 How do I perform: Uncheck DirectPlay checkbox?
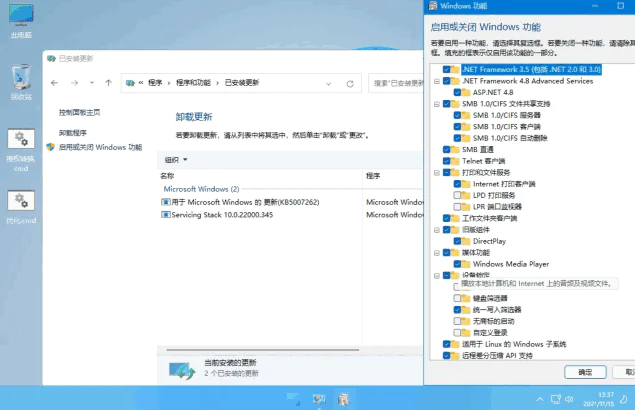click(457, 241)
